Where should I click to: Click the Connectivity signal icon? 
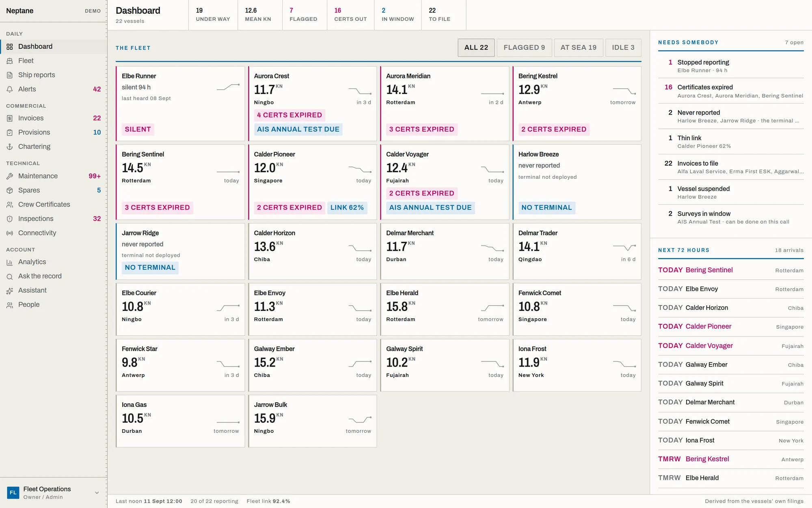point(10,233)
